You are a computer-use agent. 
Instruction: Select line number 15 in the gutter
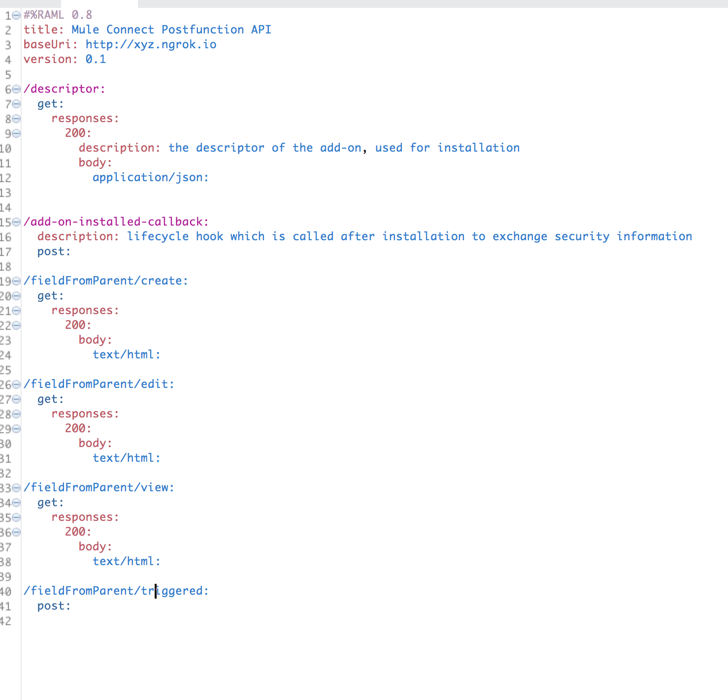[x=7, y=223]
